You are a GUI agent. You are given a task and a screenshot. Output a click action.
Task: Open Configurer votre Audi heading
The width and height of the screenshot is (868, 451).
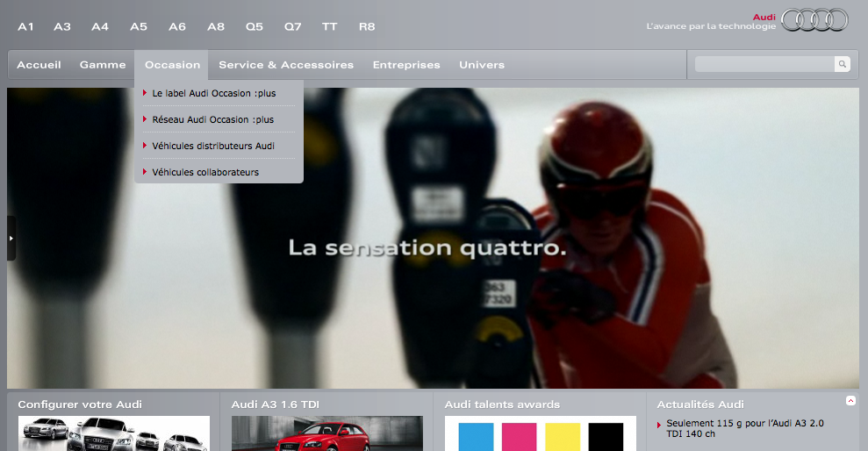tap(80, 404)
